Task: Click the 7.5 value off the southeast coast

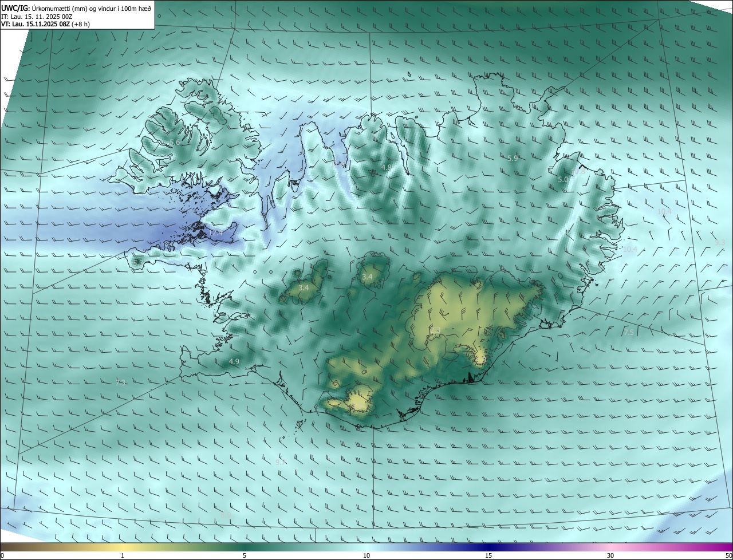Action: 629,333
